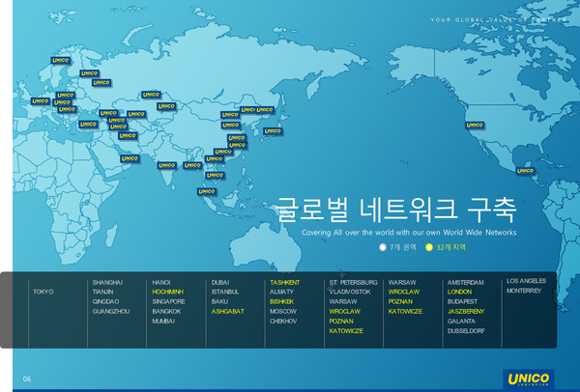Select the yellow circle for 32개 지역
The height and width of the screenshot is (392, 580).
point(429,248)
